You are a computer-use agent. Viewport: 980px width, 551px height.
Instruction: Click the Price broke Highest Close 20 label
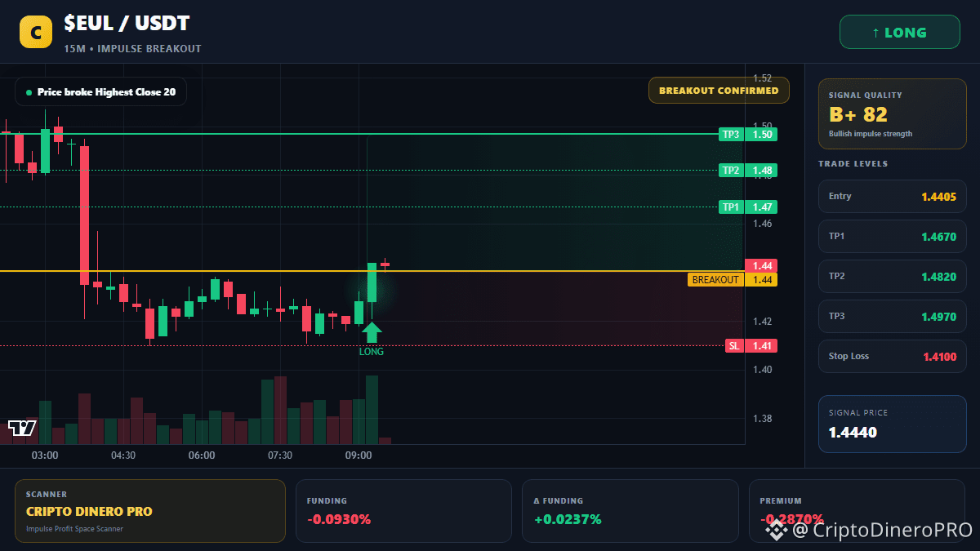click(x=100, y=92)
